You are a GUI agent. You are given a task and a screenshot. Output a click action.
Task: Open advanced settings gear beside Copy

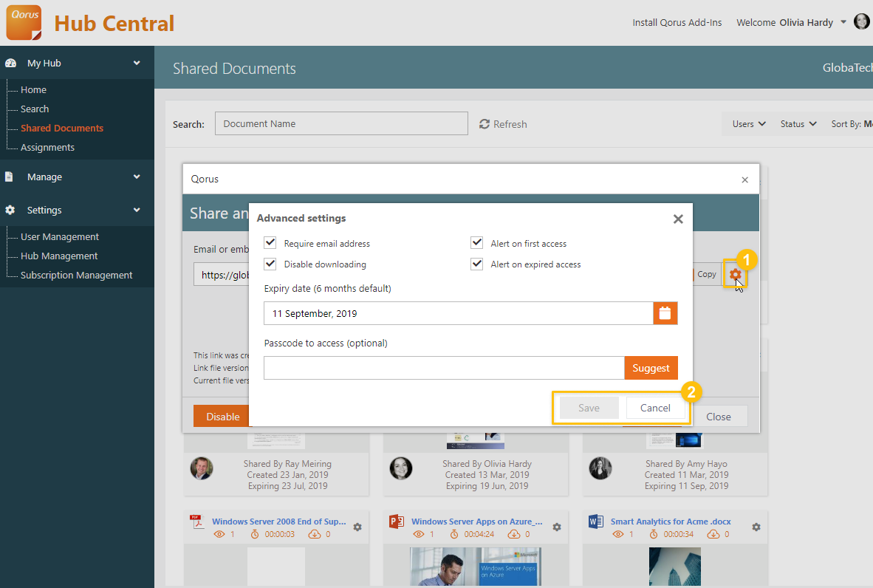(735, 274)
